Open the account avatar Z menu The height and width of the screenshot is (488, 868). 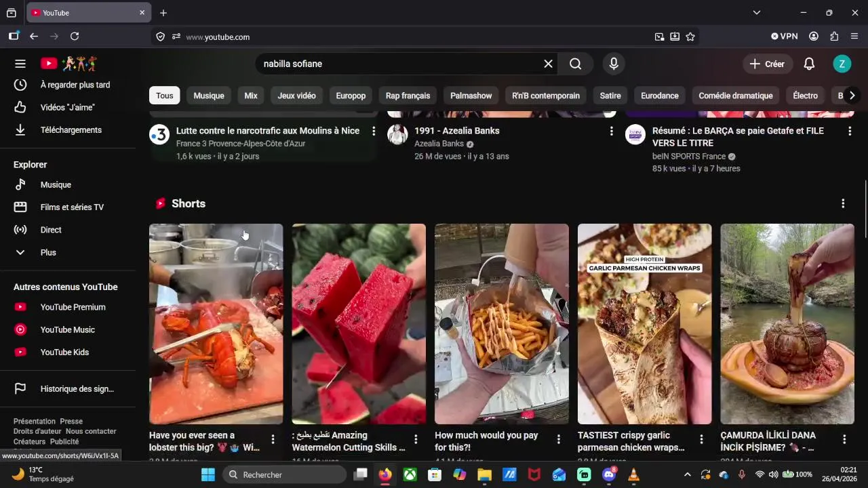842,64
